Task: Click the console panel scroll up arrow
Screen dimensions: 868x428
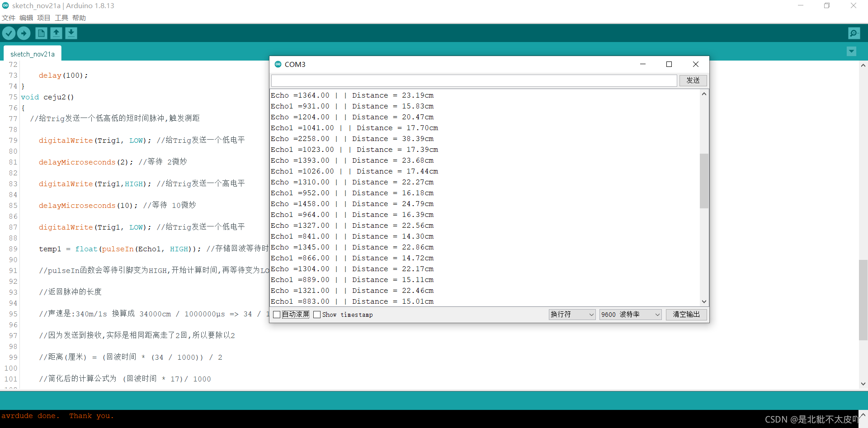Action: 863,414
